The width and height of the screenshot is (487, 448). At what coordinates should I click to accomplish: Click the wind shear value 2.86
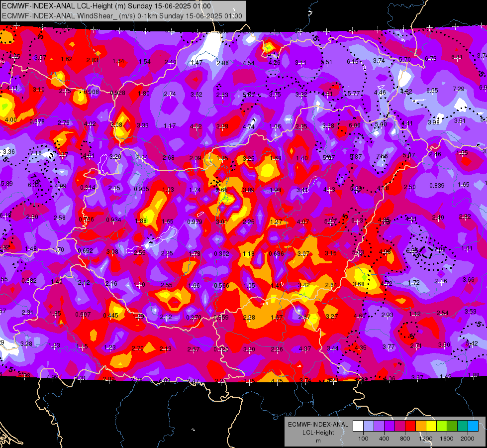click(x=222, y=63)
